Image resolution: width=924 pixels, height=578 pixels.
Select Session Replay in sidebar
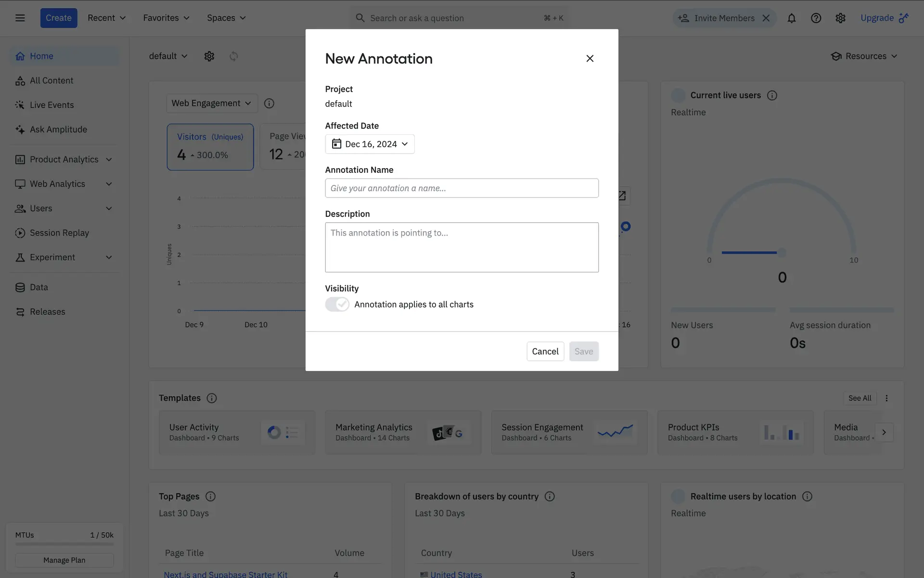point(59,233)
